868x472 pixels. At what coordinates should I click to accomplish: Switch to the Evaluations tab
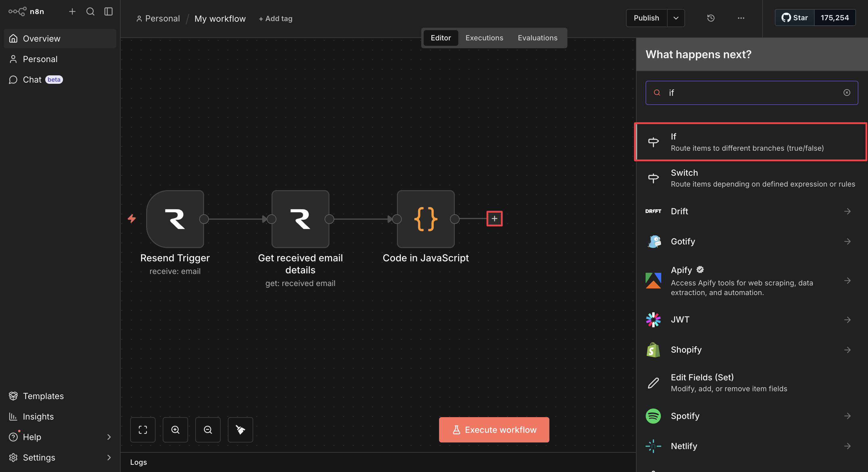[537, 38]
